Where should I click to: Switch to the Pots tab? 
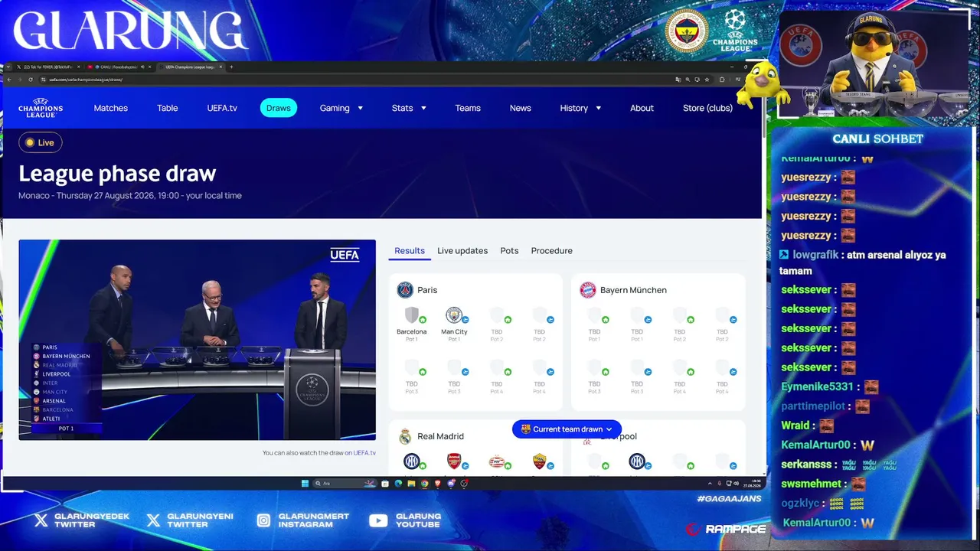(509, 251)
